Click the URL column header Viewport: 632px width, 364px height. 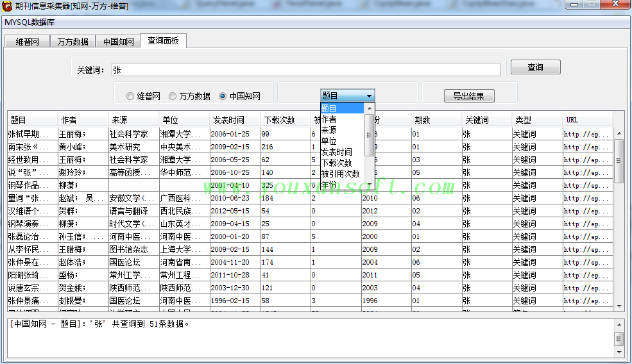click(587, 120)
